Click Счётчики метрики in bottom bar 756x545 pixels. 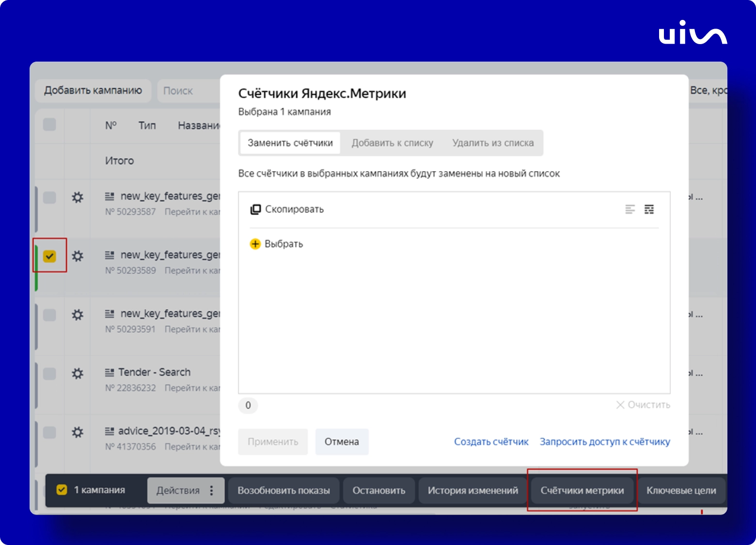tap(582, 491)
